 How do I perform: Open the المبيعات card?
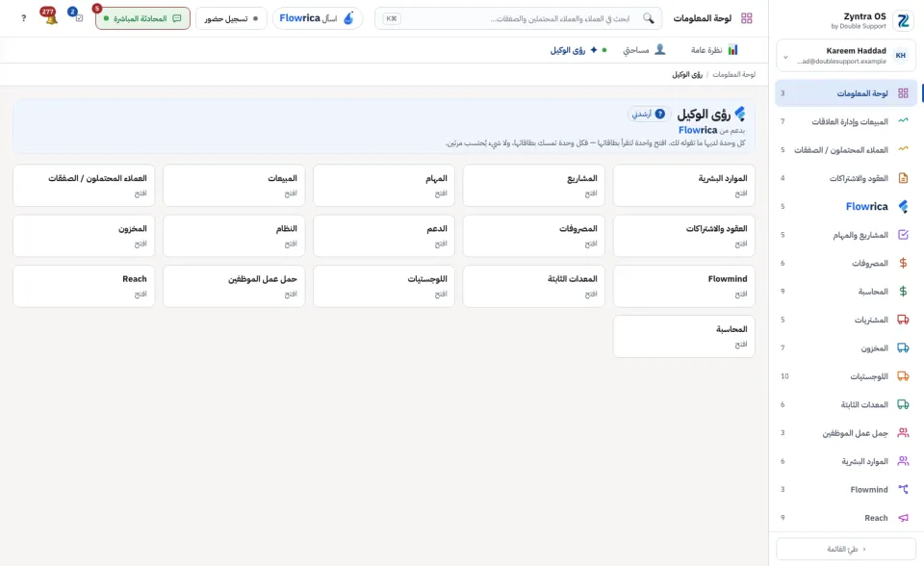click(x=234, y=185)
